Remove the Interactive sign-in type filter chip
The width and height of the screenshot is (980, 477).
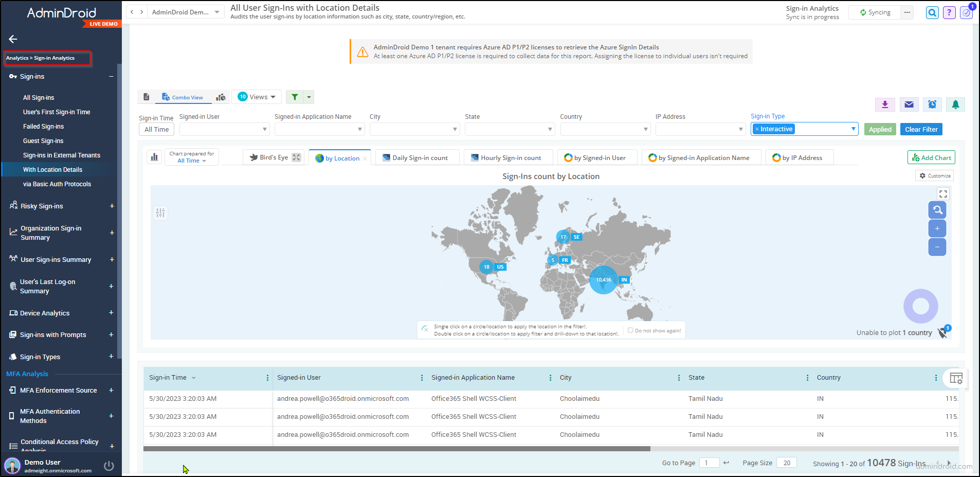(x=757, y=129)
